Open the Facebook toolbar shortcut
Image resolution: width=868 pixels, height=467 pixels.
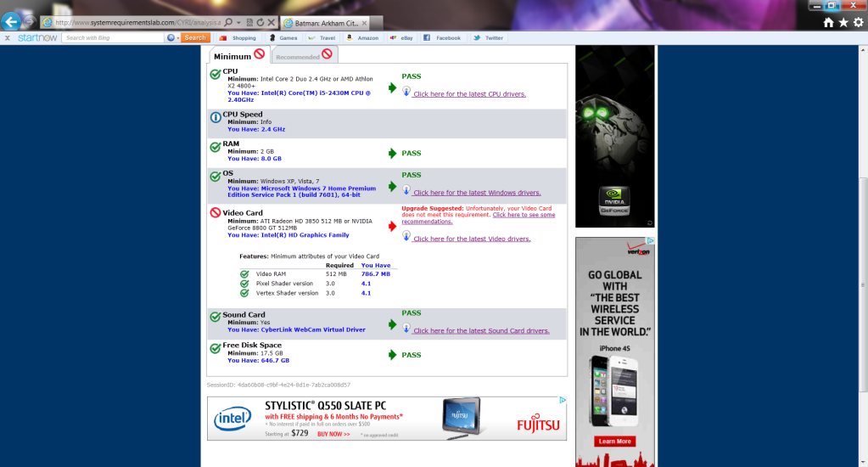coord(442,37)
